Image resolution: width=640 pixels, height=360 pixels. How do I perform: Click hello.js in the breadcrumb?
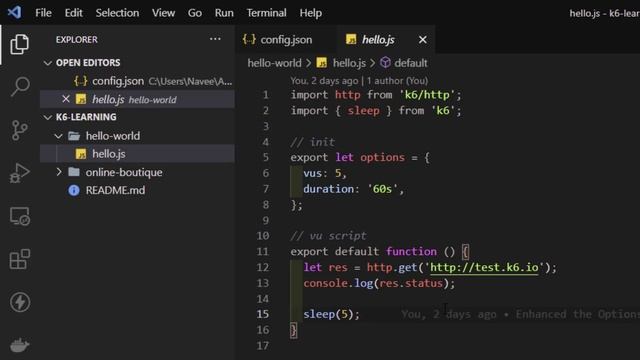pos(349,63)
